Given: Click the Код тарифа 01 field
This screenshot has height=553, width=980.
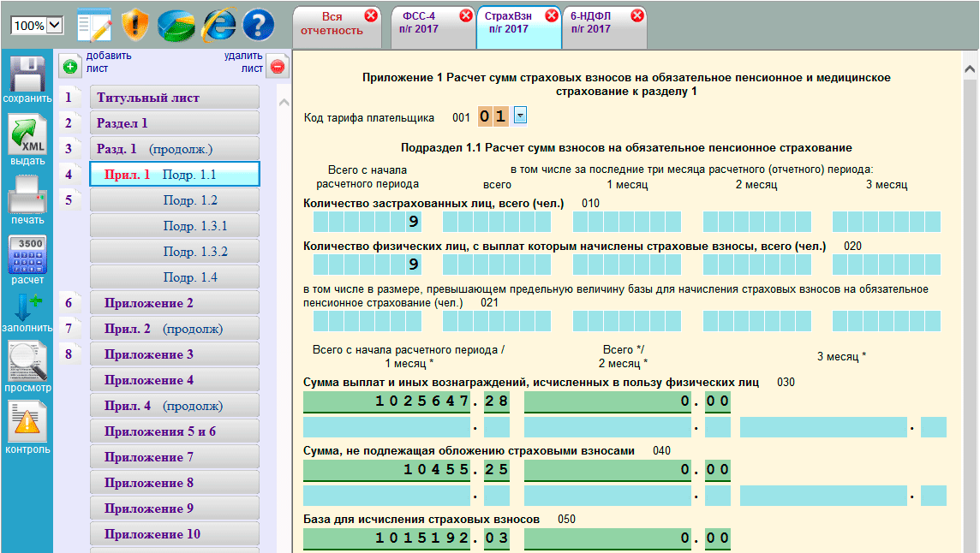Looking at the screenshot, I should tap(493, 116).
